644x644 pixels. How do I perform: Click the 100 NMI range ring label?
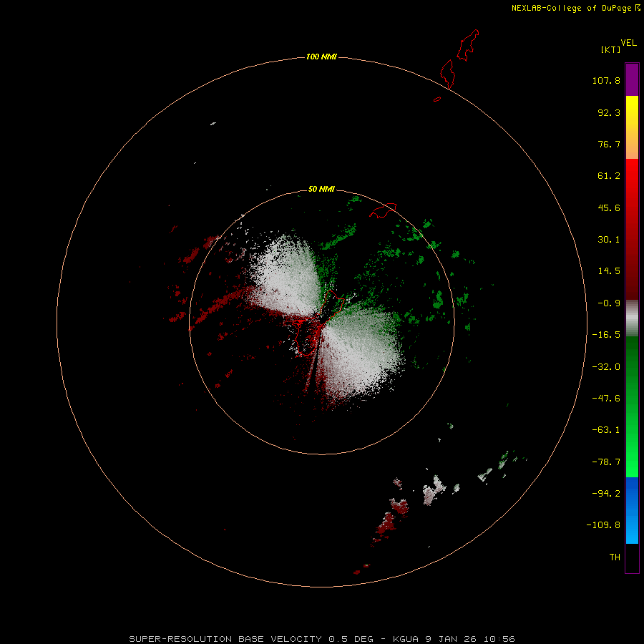321,57
